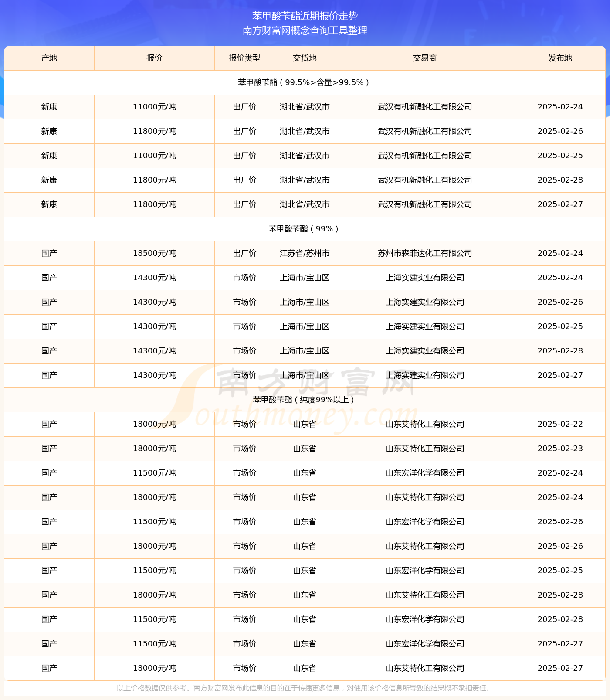Click the date 2025-02-23
Image resolution: width=610 pixels, height=700 pixels.
tap(560, 449)
